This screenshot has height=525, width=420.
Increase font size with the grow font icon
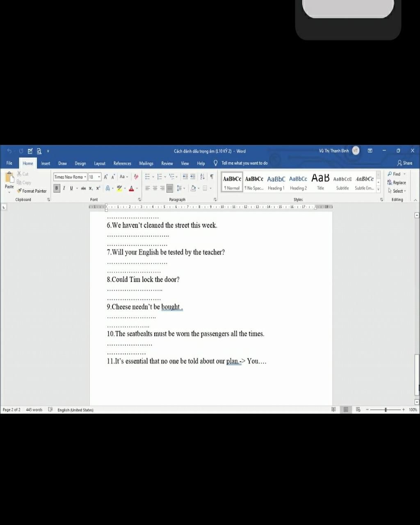tap(106, 177)
